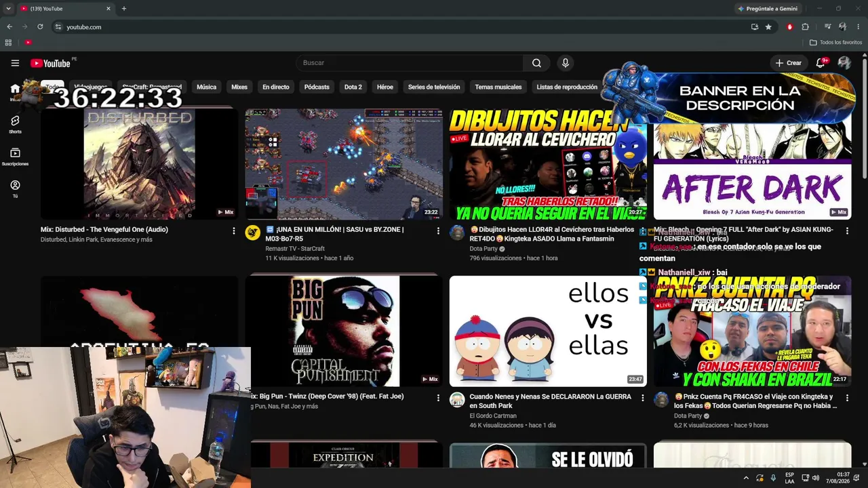Open the YouTube guide hamburger menu
The width and height of the screenshot is (868, 488).
(15, 63)
